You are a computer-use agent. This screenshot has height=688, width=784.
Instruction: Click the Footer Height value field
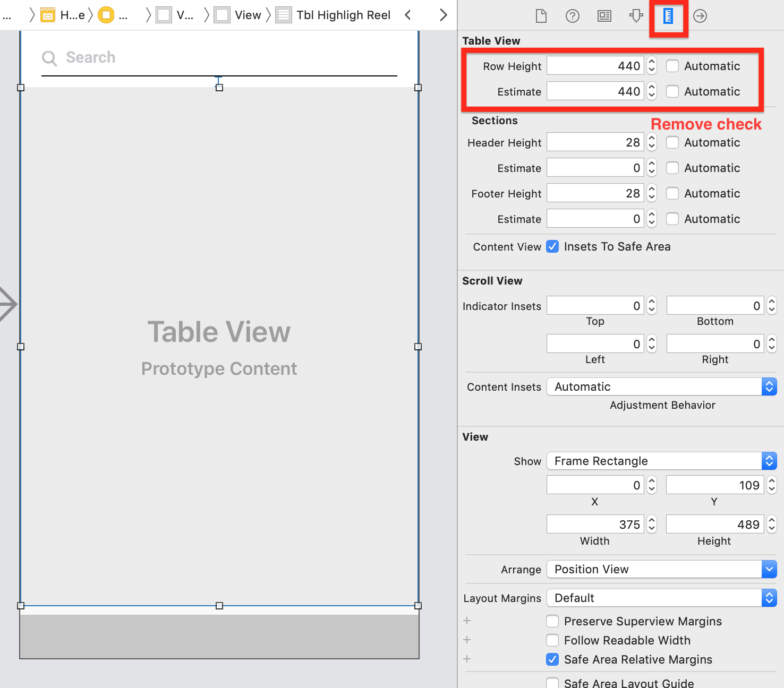click(x=595, y=193)
